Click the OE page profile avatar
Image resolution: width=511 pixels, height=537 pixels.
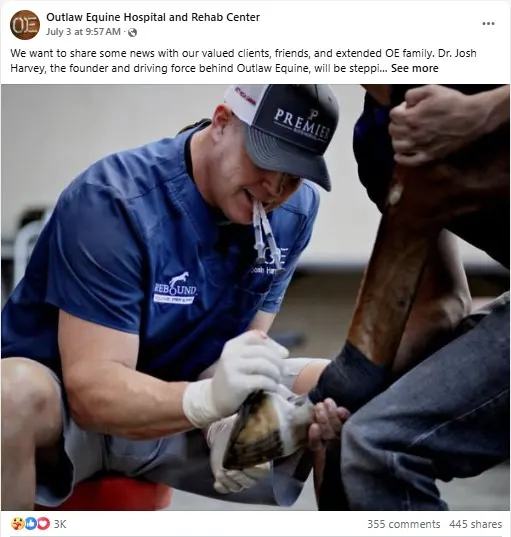coord(25,25)
